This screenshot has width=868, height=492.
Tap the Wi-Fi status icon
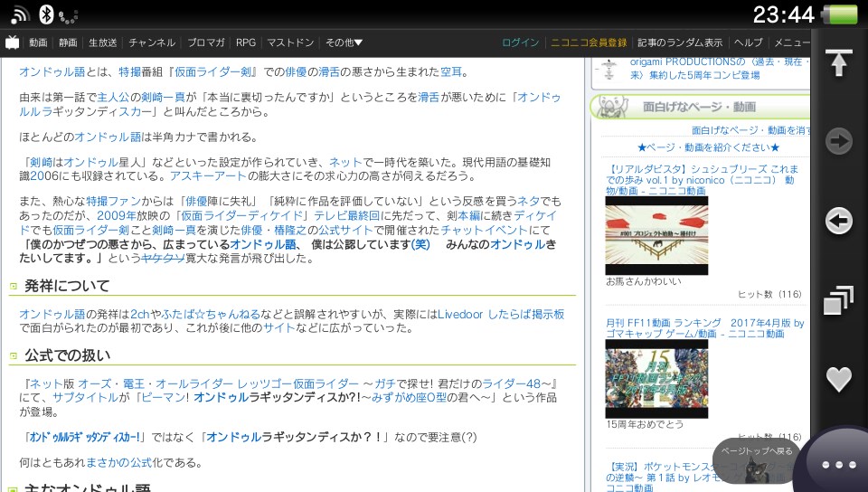(20, 15)
